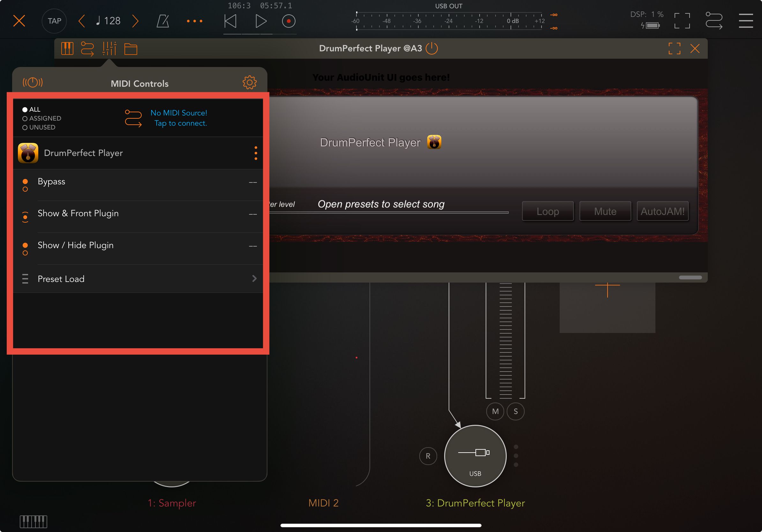
Task: Tap 'No MIDI Source! Tap to connect.'
Action: tap(179, 118)
